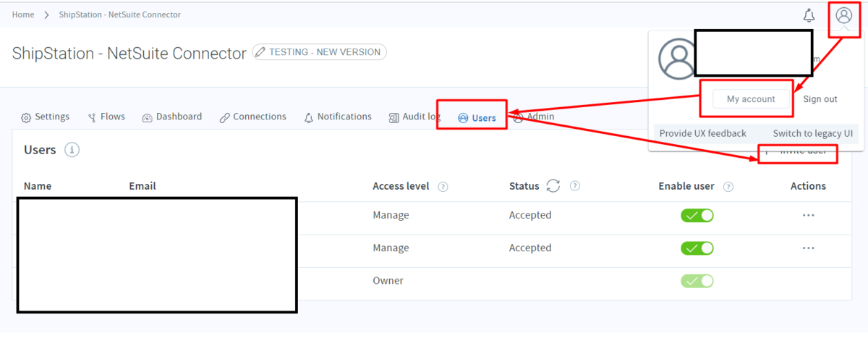Click the Owner access level cell
This screenshot has height=354, width=868.
pos(388,281)
